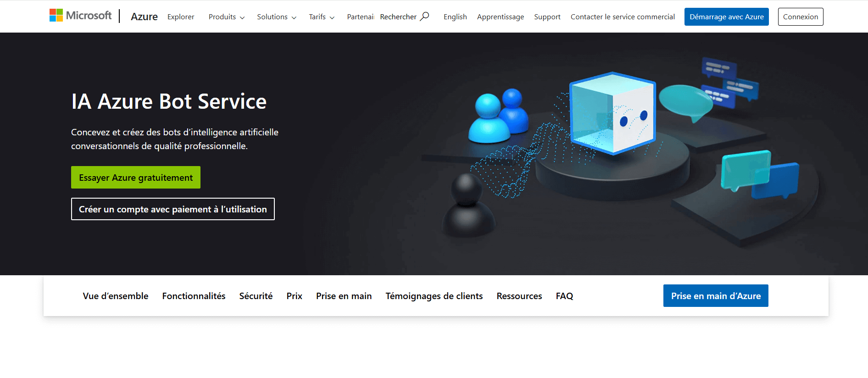
Task: Go to the Support page
Action: (547, 17)
